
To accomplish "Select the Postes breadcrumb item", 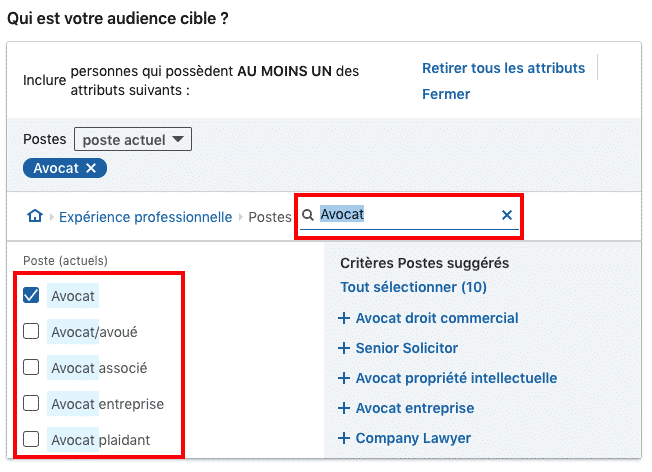I will [x=269, y=217].
